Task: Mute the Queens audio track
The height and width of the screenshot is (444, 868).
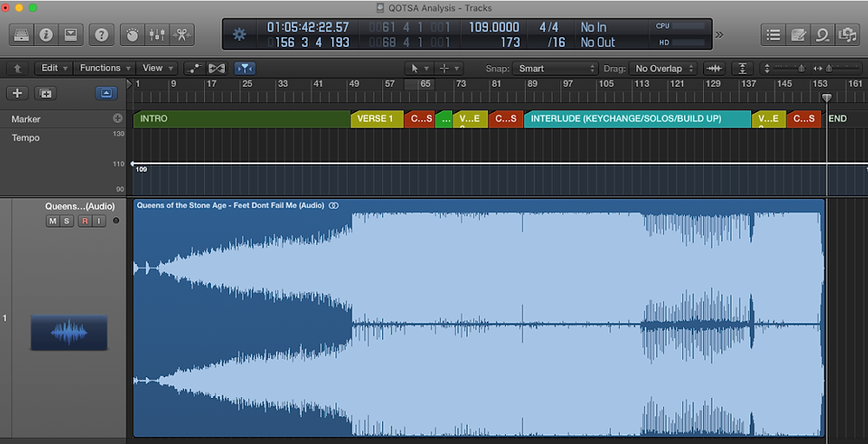Action: (x=53, y=222)
